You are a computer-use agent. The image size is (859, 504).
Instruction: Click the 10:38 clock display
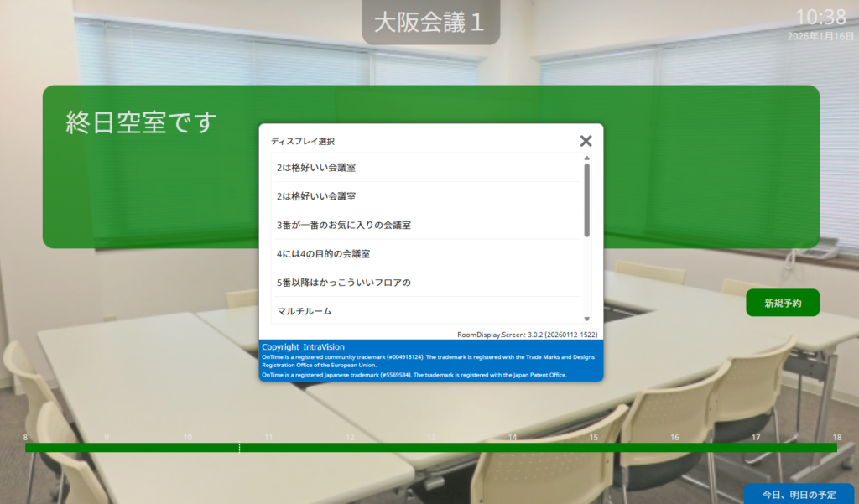[820, 18]
